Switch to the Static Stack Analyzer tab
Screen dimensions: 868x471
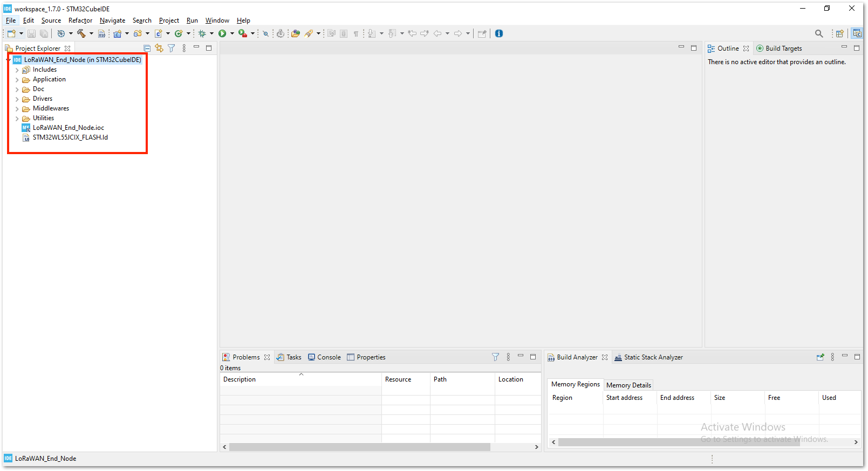(648, 357)
